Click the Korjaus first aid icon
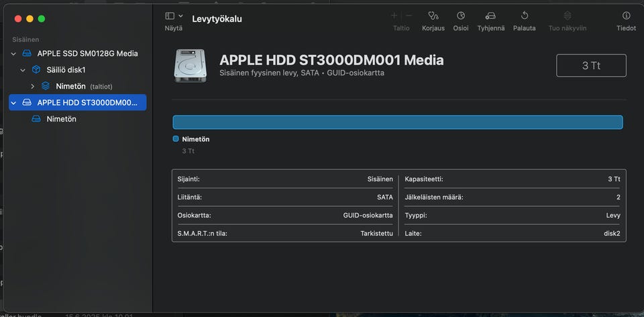 (x=433, y=16)
